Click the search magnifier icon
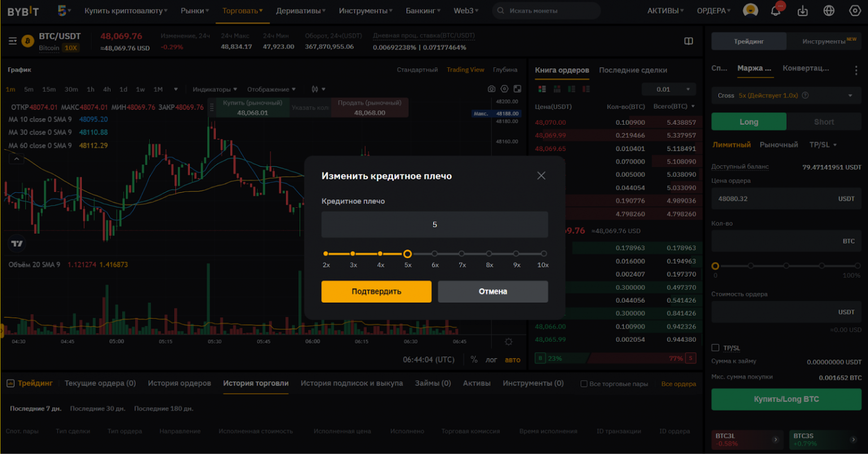Image resolution: width=868 pixels, height=454 pixels. click(x=501, y=11)
